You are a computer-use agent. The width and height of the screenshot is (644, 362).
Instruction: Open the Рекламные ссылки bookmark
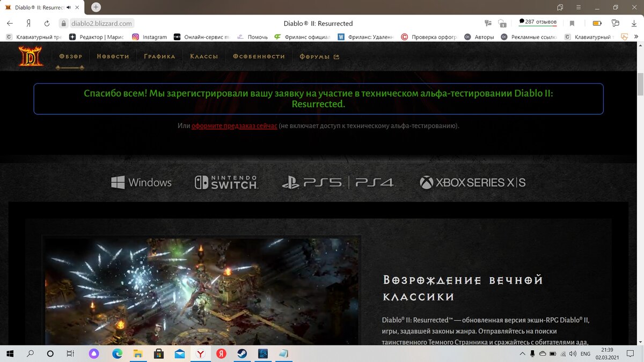pyautogui.click(x=529, y=37)
